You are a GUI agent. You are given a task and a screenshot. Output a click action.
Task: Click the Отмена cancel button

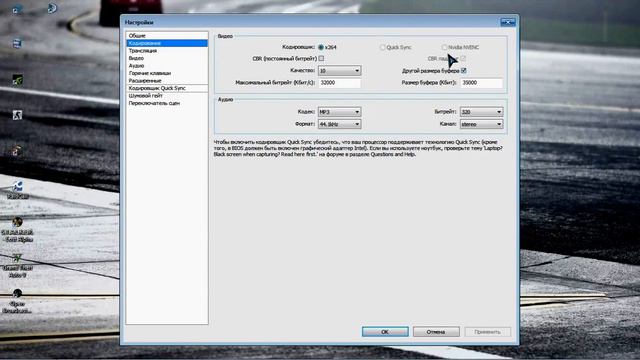coord(436,332)
